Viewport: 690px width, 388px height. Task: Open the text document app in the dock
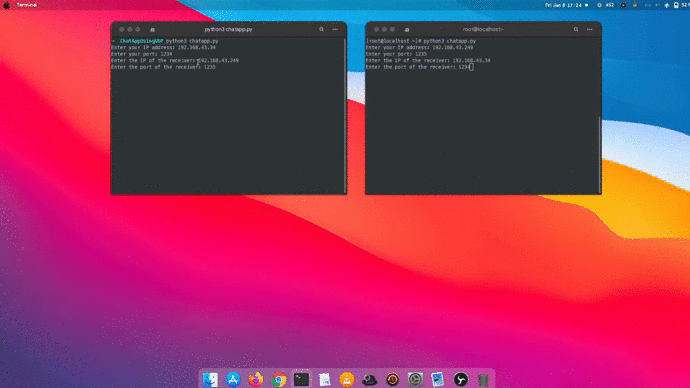click(324, 379)
